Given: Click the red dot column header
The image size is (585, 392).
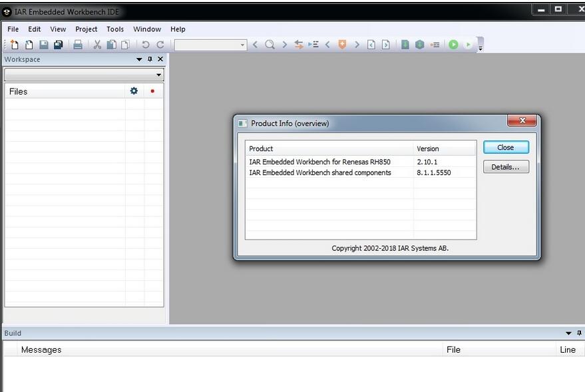Looking at the screenshot, I should [x=152, y=91].
